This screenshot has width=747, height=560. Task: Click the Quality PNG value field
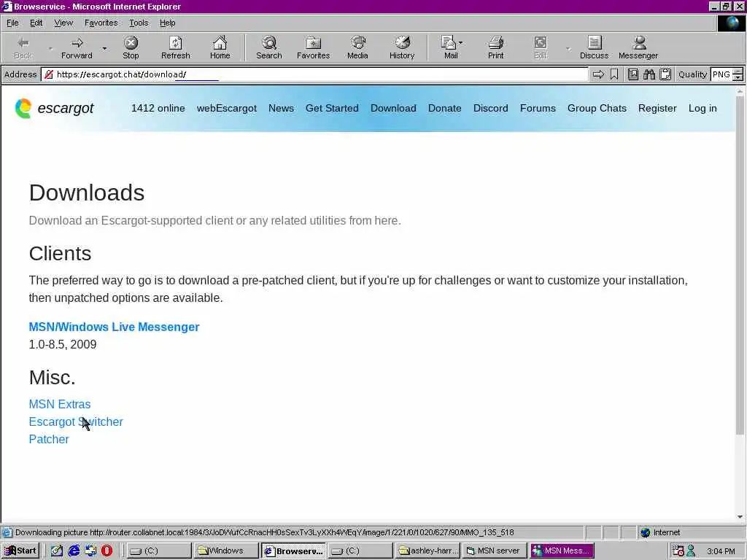tap(721, 74)
